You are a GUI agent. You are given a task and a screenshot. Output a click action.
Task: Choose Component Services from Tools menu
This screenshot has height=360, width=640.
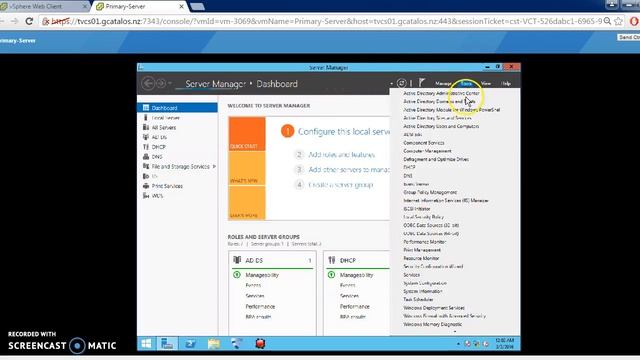pos(424,143)
